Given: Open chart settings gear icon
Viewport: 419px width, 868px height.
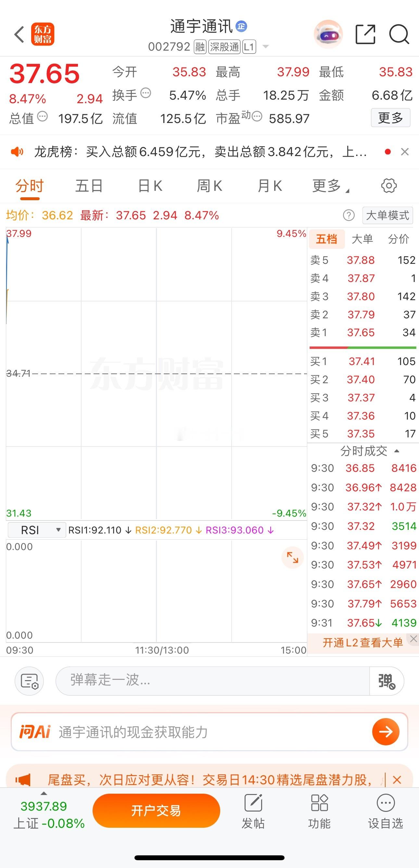Looking at the screenshot, I should [389, 186].
